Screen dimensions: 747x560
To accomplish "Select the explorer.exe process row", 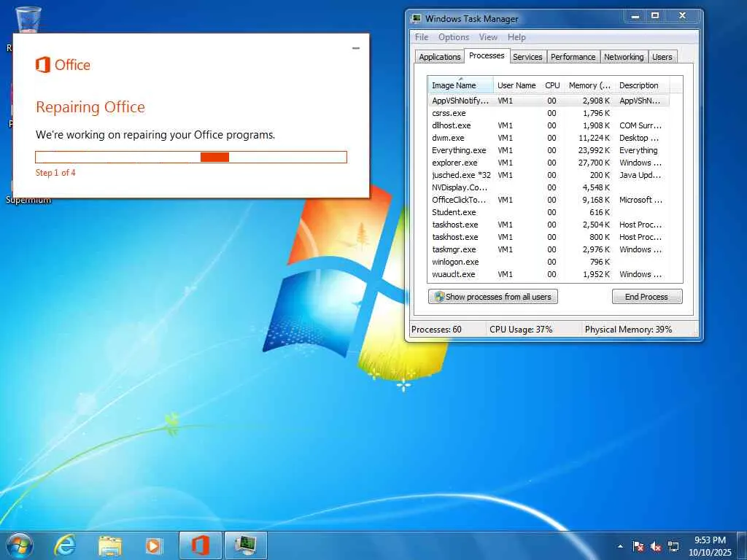I will tap(549, 163).
